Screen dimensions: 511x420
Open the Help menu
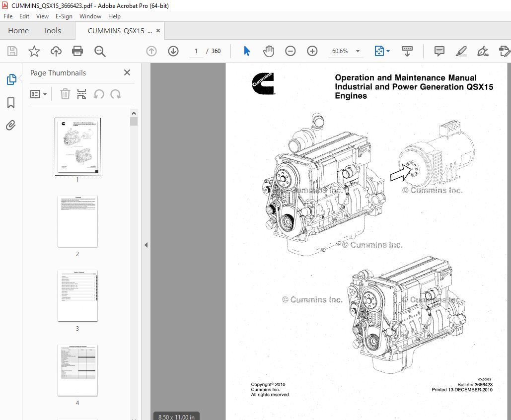114,16
